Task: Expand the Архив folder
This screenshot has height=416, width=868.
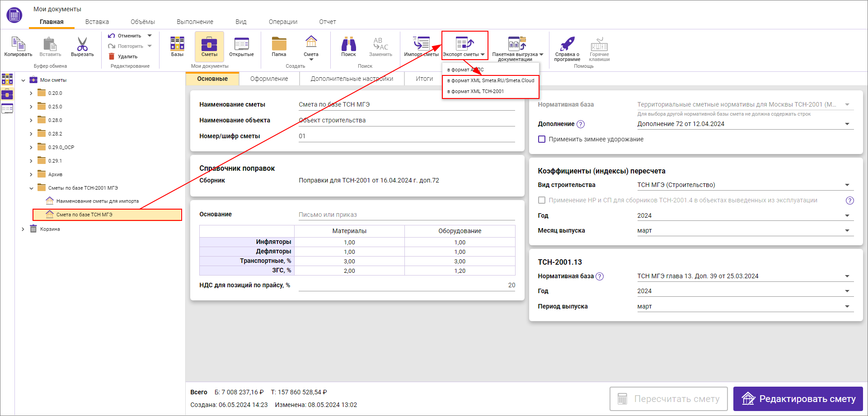Action: tap(31, 174)
